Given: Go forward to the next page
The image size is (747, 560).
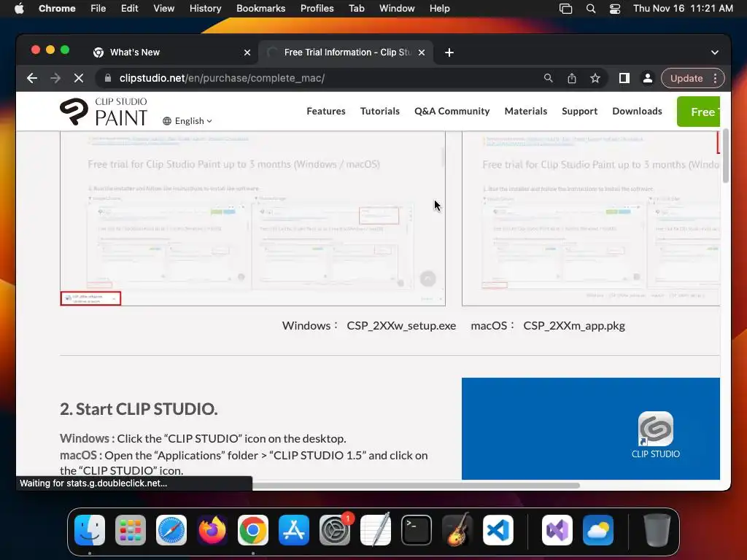Looking at the screenshot, I should [x=55, y=78].
